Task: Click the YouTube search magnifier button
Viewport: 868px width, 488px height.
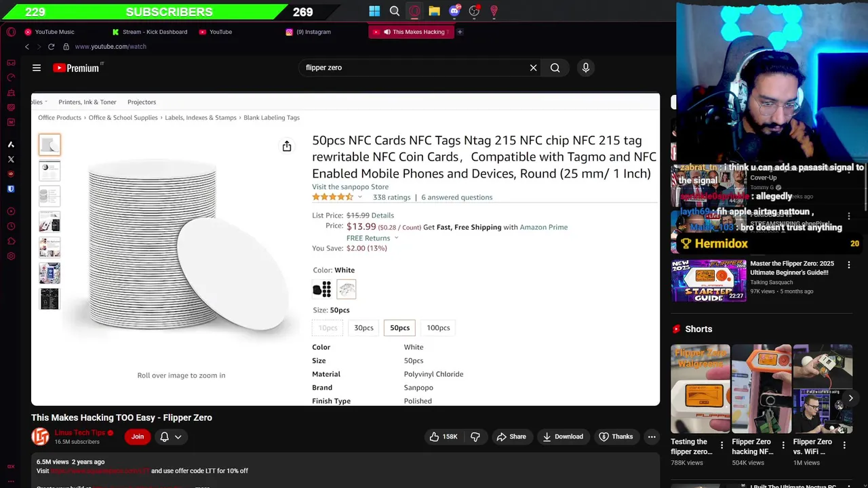Action: [555, 68]
